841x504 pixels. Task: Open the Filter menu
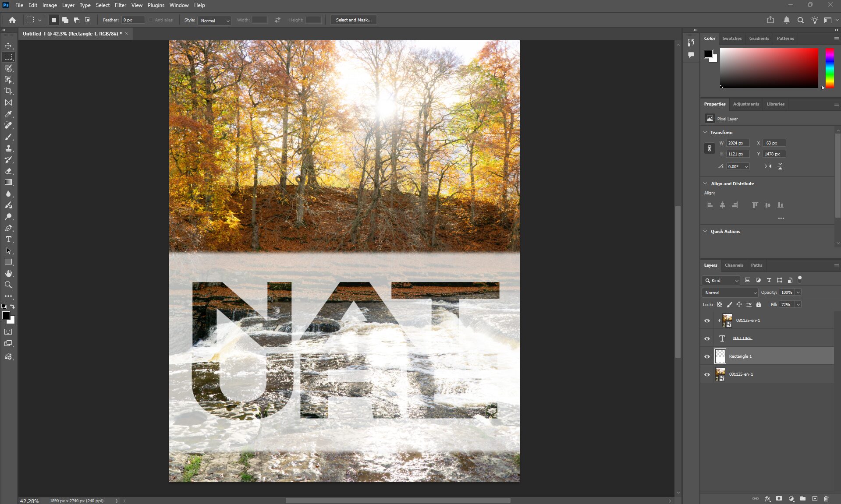tap(120, 5)
